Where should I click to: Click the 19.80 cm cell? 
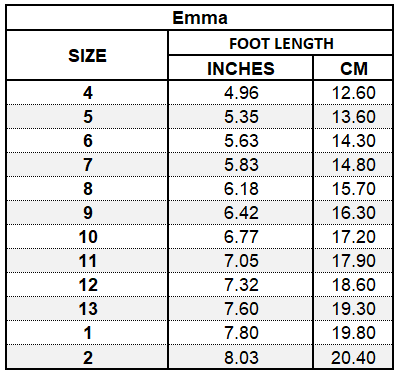pyautogui.click(x=353, y=333)
